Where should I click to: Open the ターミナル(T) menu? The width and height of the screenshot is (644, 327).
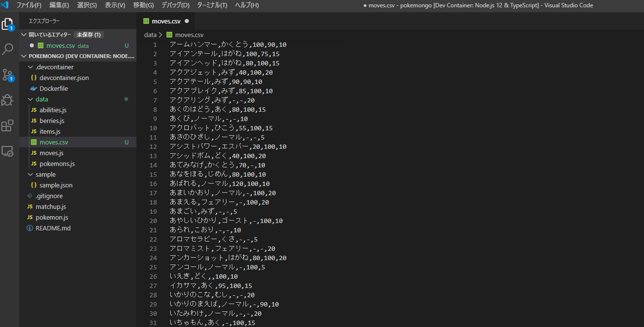click(212, 5)
